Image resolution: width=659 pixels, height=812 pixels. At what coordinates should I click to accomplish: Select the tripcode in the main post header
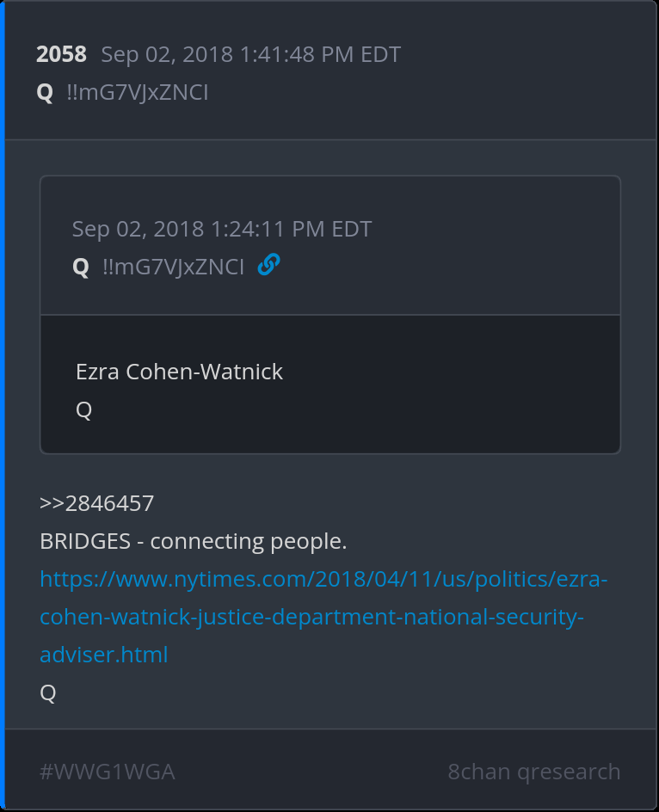pyautogui.click(x=137, y=92)
